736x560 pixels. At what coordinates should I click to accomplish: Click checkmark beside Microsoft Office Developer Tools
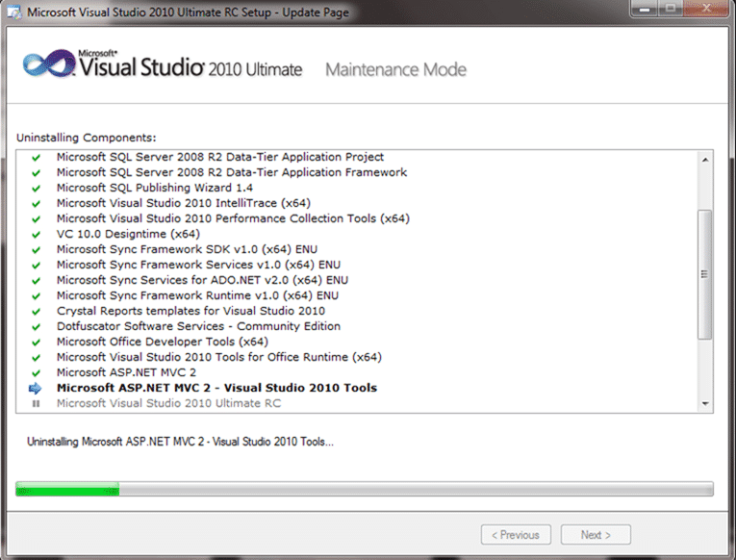36,343
